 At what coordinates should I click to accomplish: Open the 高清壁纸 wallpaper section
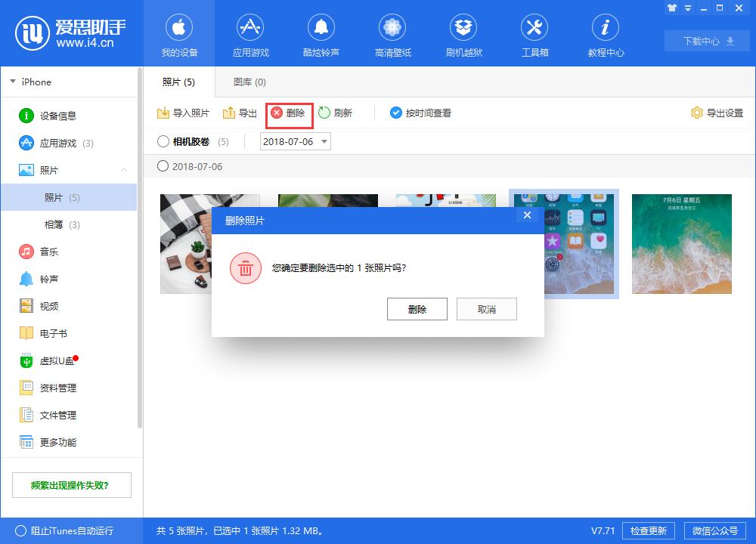coord(392,33)
